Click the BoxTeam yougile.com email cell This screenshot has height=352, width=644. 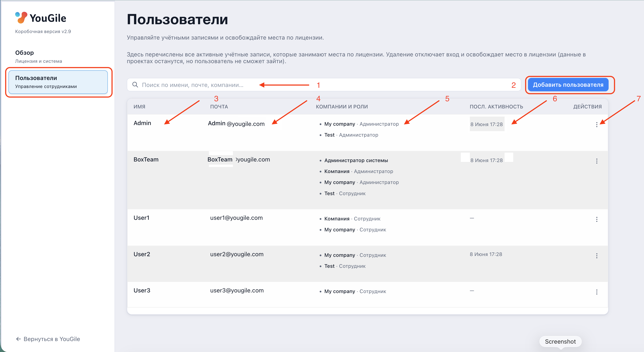tap(239, 160)
